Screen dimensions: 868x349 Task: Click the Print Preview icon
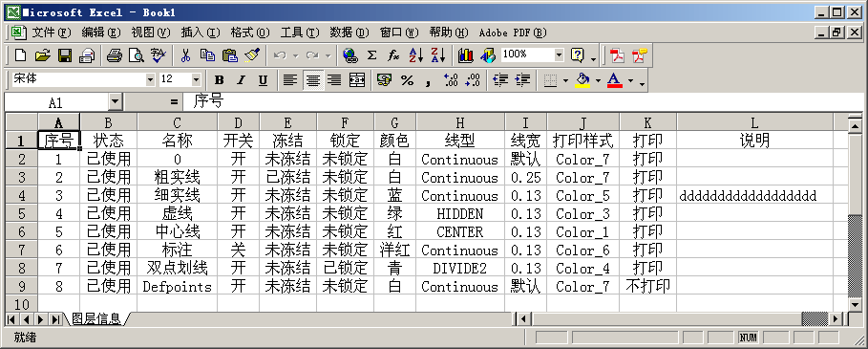pos(137,55)
